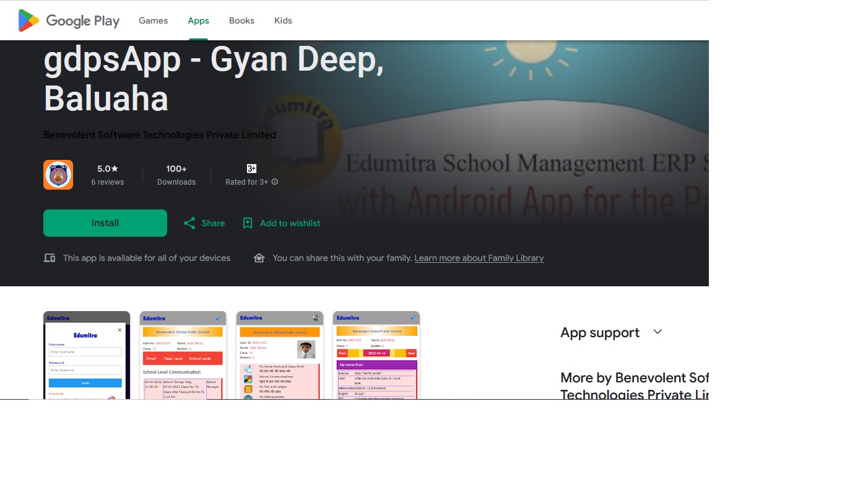Open the 'My Home Work' screenshot thumbnail

pos(376,356)
